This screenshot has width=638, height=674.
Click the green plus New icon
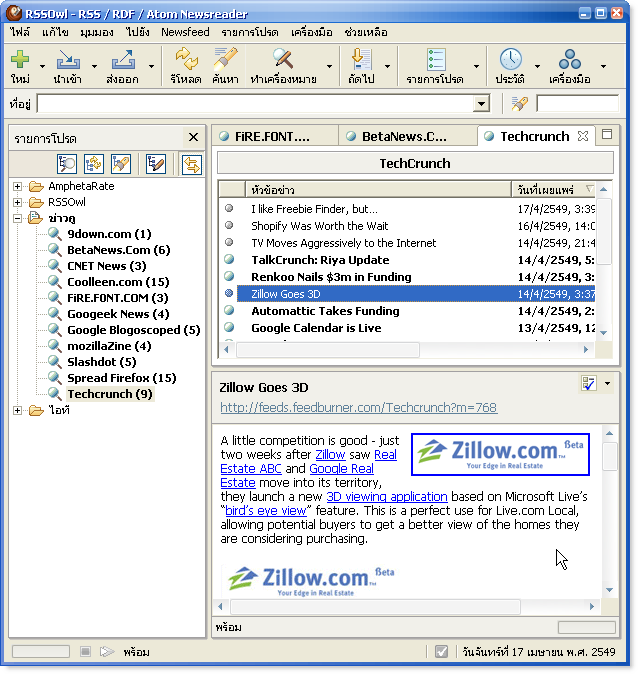click(x=20, y=59)
